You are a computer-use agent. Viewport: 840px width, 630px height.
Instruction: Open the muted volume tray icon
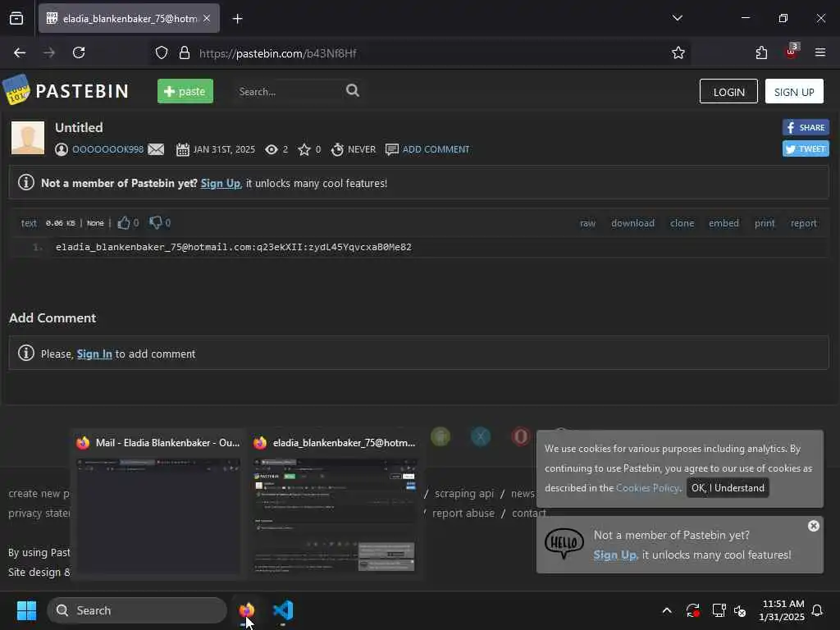[740, 610]
